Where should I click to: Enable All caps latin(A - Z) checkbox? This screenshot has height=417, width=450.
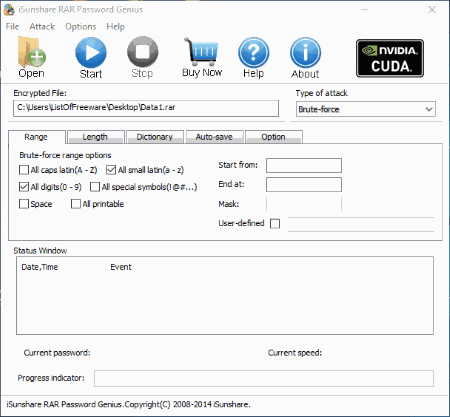(x=24, y=170)
